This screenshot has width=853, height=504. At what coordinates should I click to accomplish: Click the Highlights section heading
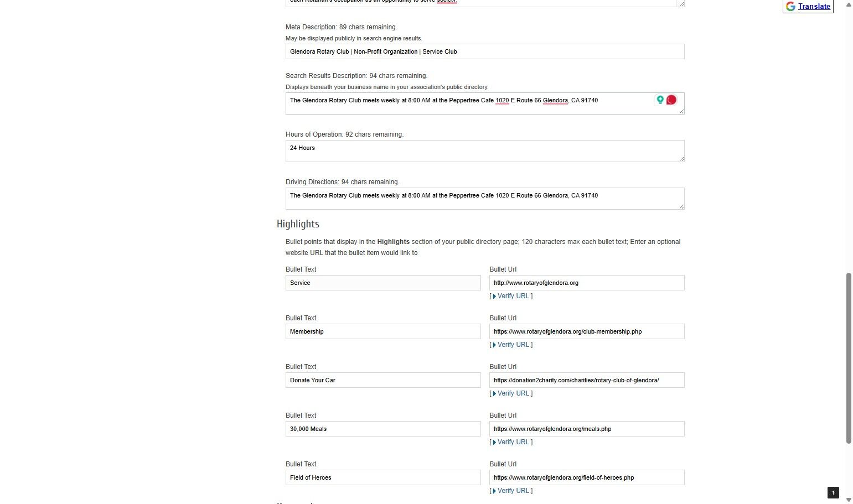(x=298, y=224)
